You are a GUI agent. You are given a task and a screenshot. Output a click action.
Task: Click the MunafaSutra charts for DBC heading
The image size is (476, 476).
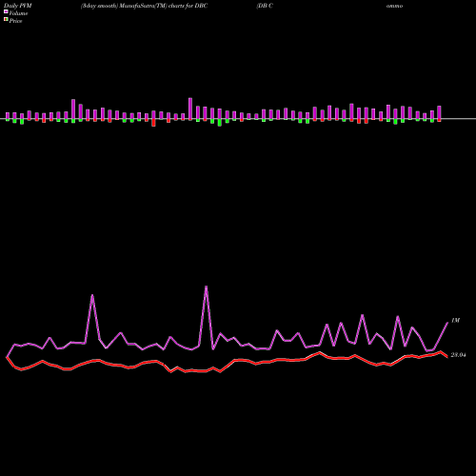144,6
